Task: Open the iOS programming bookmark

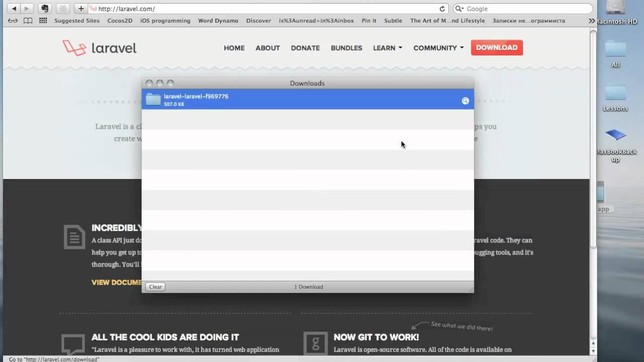Action: (165, 21)
